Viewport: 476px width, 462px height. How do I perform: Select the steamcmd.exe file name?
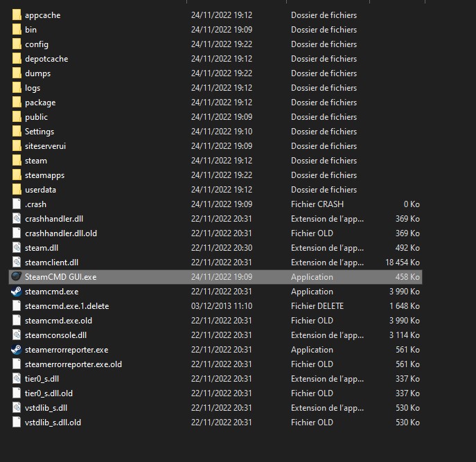tap(51, 292)
